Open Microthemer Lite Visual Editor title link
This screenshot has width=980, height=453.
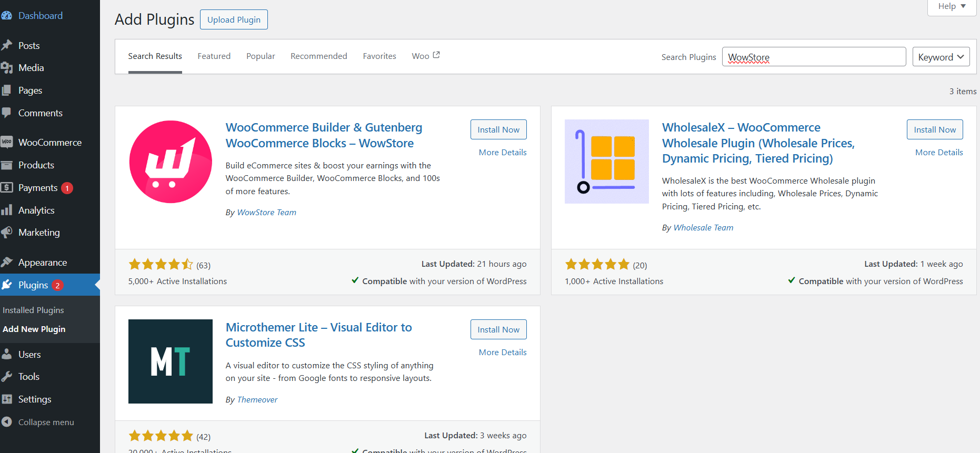coord(318,335)
